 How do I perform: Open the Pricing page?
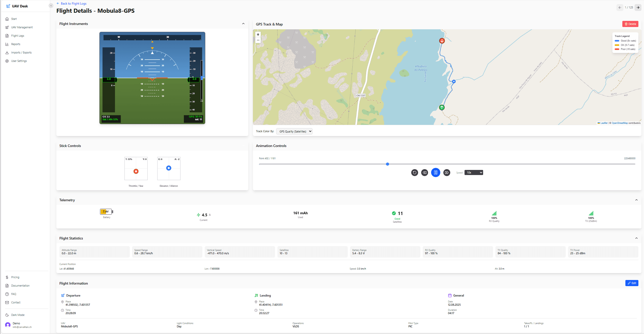point(15,277)
